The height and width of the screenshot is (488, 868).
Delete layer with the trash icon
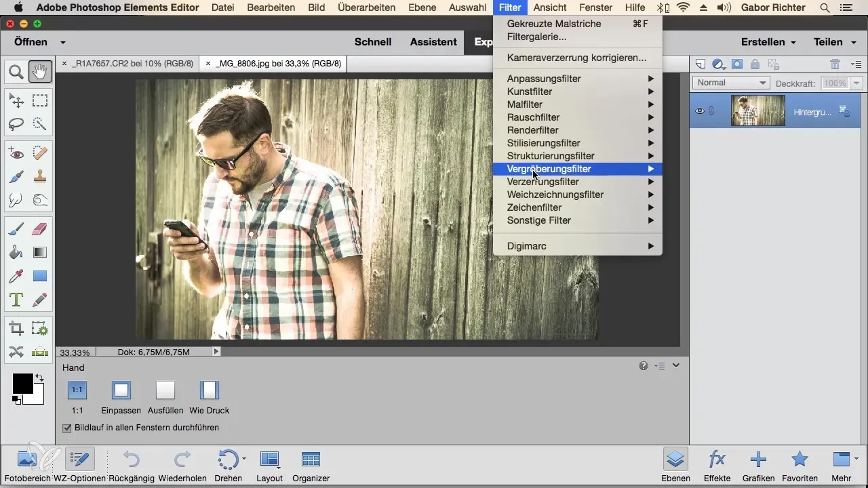[835, 64]
